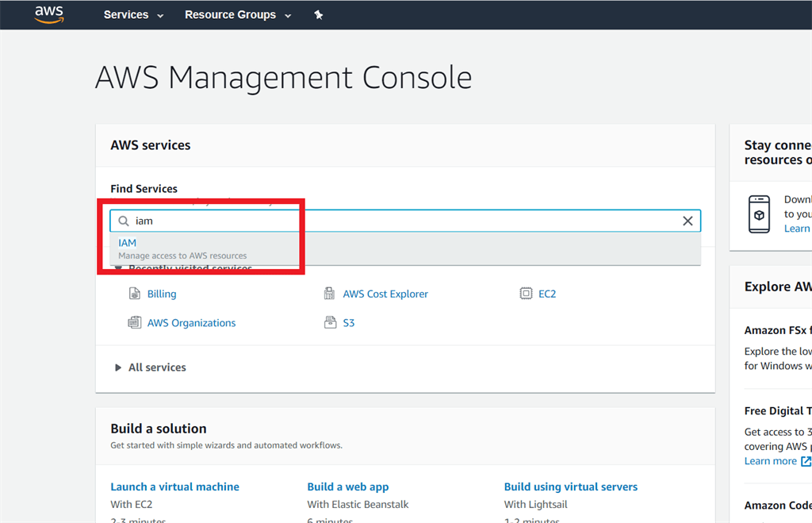Viewport: 812px width, 523px height.
Task: Click the AWS Cost Explorer icon
Action: 330,294
